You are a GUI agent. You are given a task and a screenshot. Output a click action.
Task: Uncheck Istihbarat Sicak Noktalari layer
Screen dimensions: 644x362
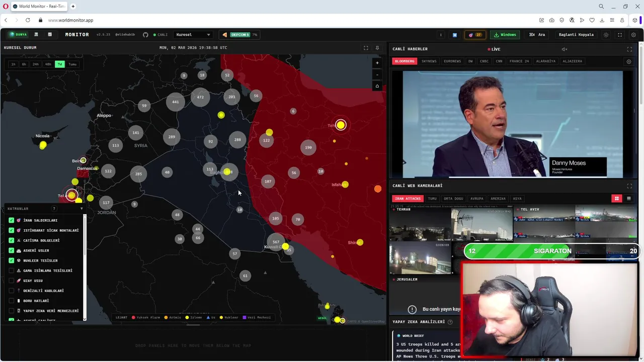click(x=12, y=230)
